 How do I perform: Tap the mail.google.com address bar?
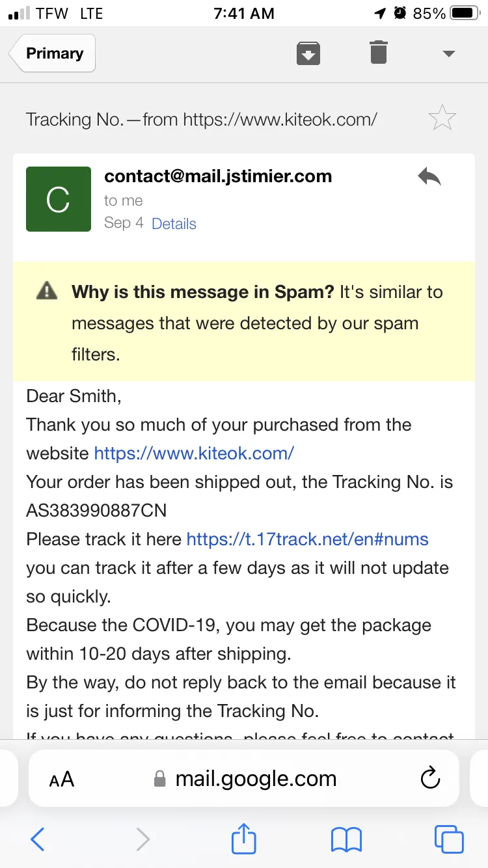pos(244,778)
